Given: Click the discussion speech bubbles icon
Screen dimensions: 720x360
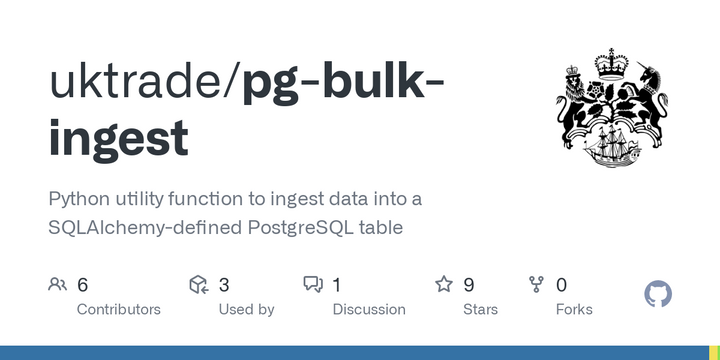Looking at the screenshot, I should pyautogui.click(x=313, y=285).
